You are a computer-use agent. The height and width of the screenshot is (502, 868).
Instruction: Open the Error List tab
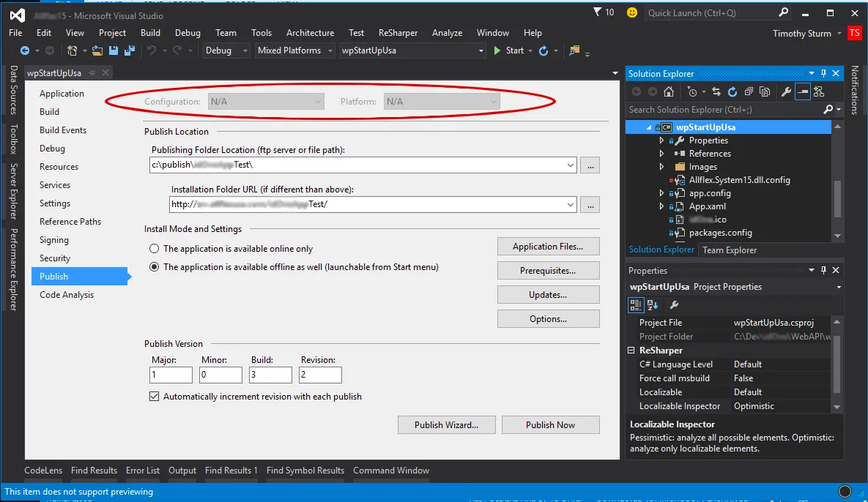coord(142,471)
